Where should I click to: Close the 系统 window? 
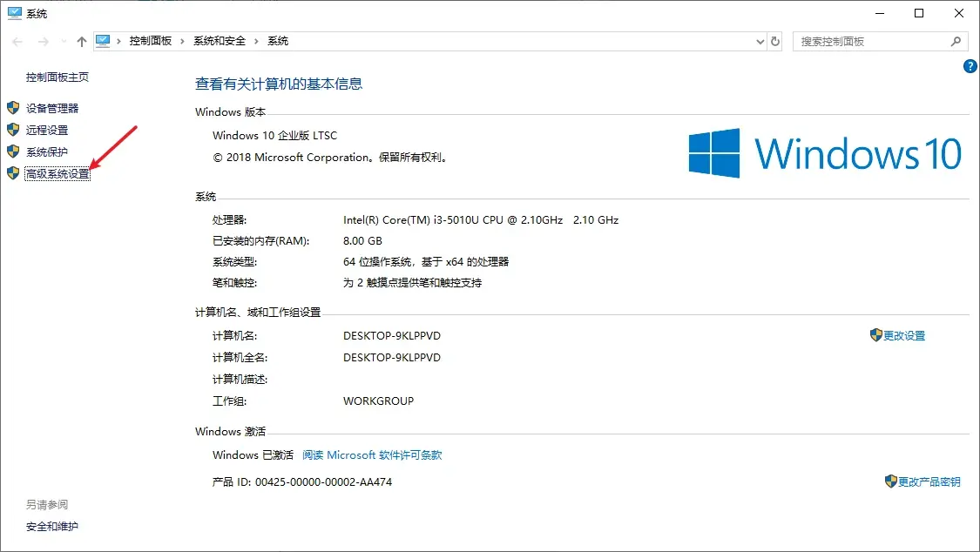pyautogui.click(x=959, y=13)
